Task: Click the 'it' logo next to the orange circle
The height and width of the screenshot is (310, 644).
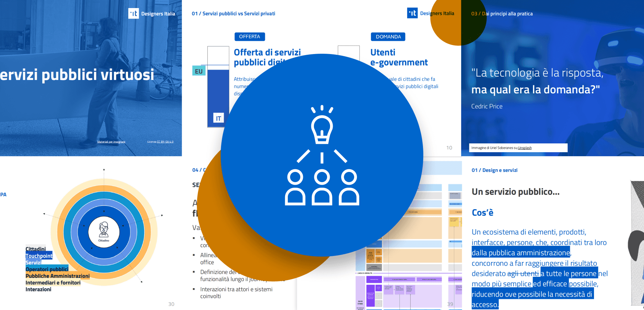Action: click(x=412, y=13)
